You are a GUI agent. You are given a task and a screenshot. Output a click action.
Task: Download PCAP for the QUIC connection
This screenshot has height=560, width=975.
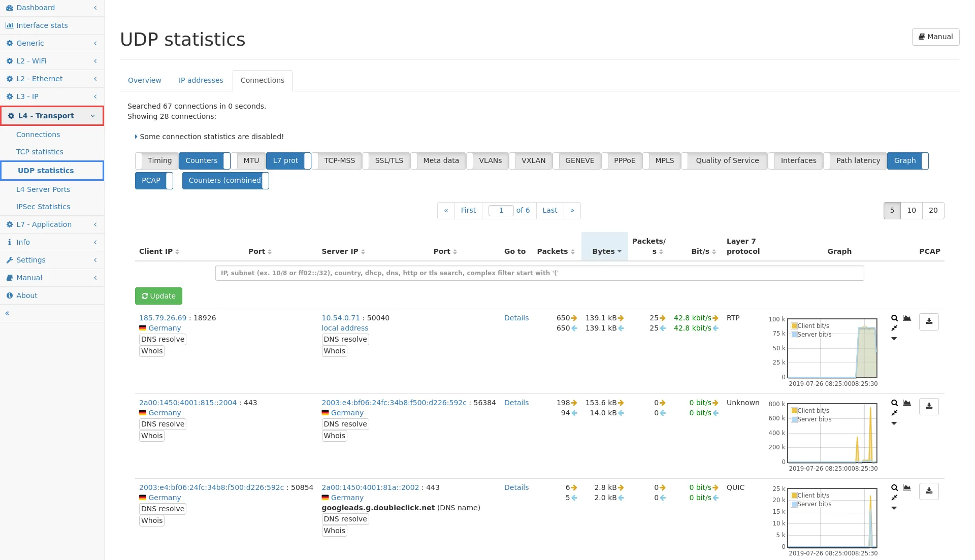pyautogui.click(x=929, y=491)
